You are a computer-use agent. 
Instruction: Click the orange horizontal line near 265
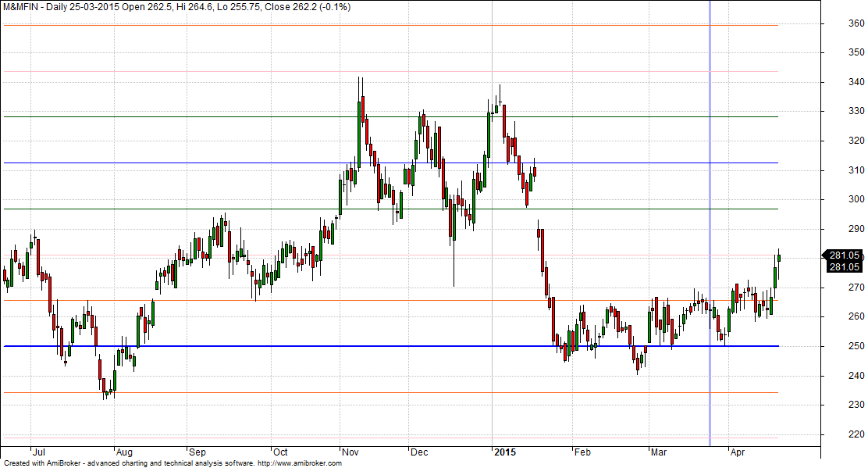(x=390, y=301)
